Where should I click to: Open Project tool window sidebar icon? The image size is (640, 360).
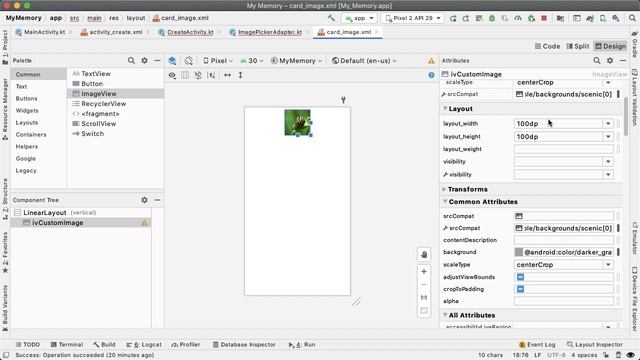pos(5,47)
